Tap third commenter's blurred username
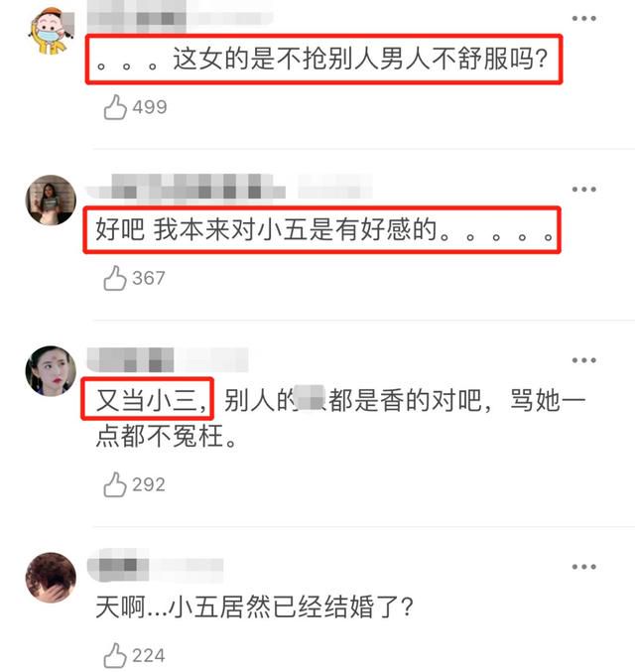The height and width of the screenshot is (672, 635). click(168, 359)
